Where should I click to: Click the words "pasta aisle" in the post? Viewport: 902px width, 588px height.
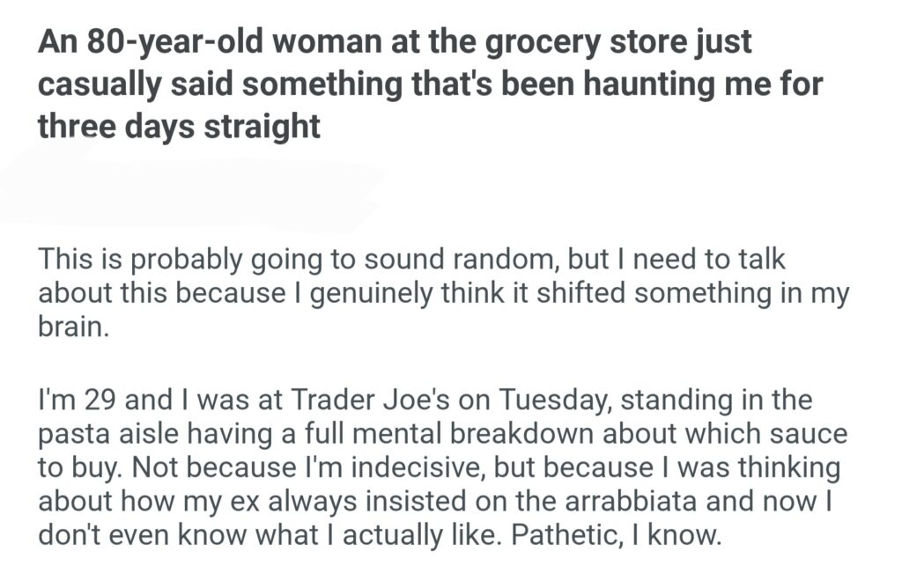pos(109,434)
